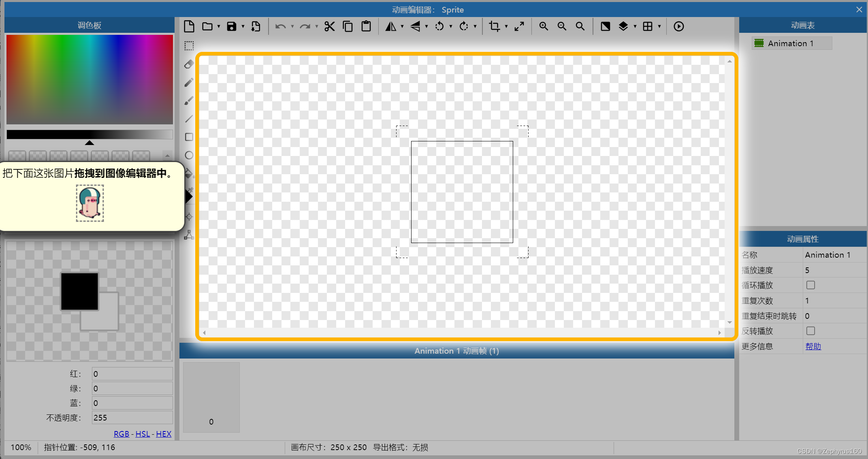Switch color mode to HSL
Image resolution: width=868 pixels, height=459 pixels.
tap(143, 434)
